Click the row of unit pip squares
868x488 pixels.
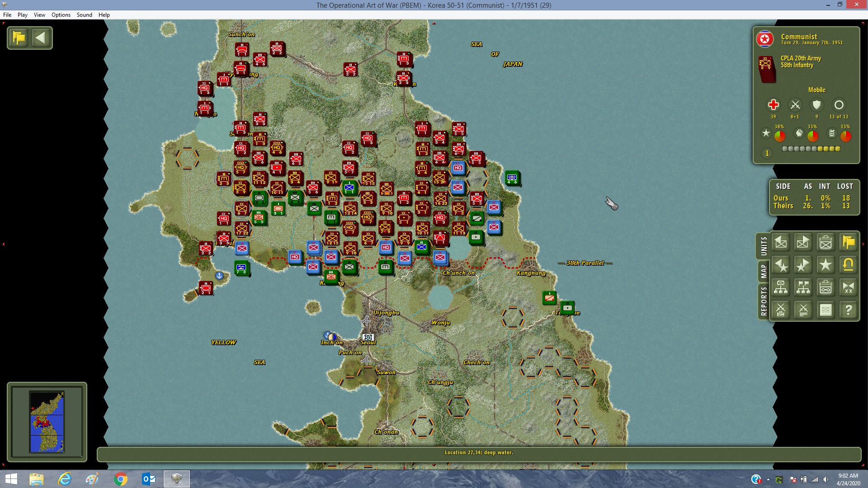pos(811,149)
